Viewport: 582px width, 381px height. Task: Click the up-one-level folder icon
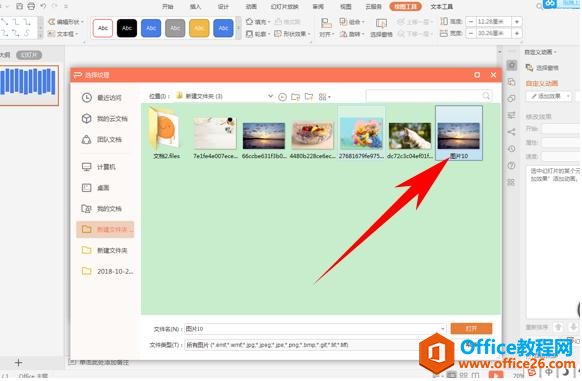point(295,97)
